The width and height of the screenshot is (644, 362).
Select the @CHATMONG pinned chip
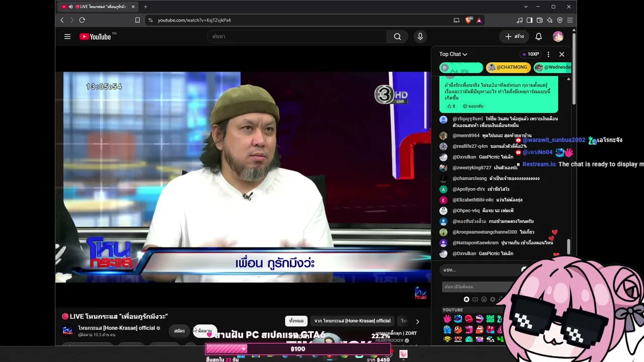click(x=508, y=67)
